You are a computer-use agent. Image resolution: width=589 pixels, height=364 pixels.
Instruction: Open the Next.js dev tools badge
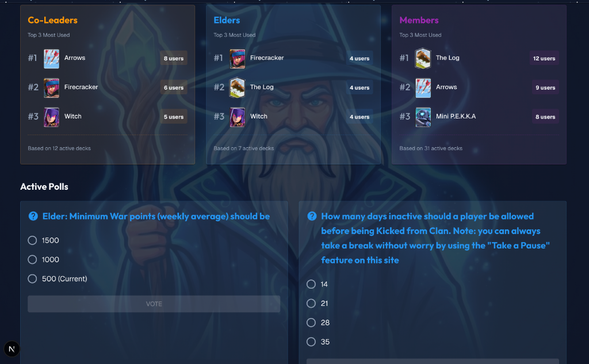[12, 348]
